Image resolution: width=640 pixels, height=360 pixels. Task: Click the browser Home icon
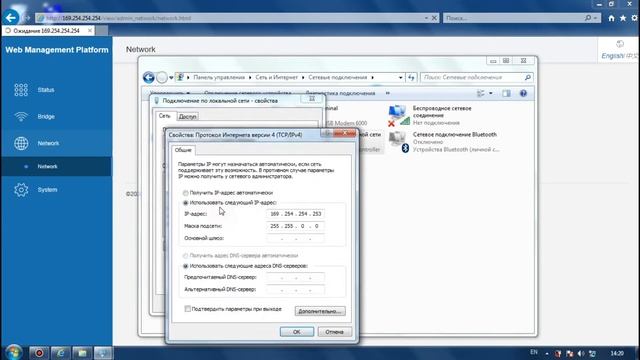611,18
